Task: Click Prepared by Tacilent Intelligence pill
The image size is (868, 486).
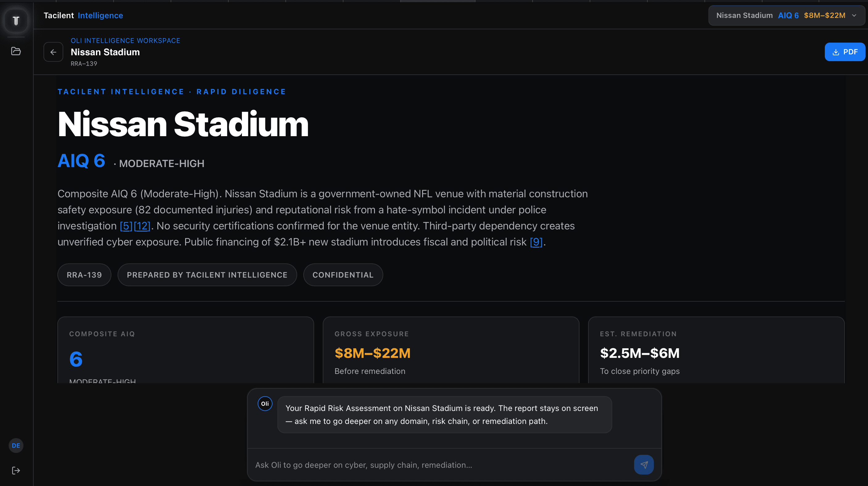Action: (207, 275)
